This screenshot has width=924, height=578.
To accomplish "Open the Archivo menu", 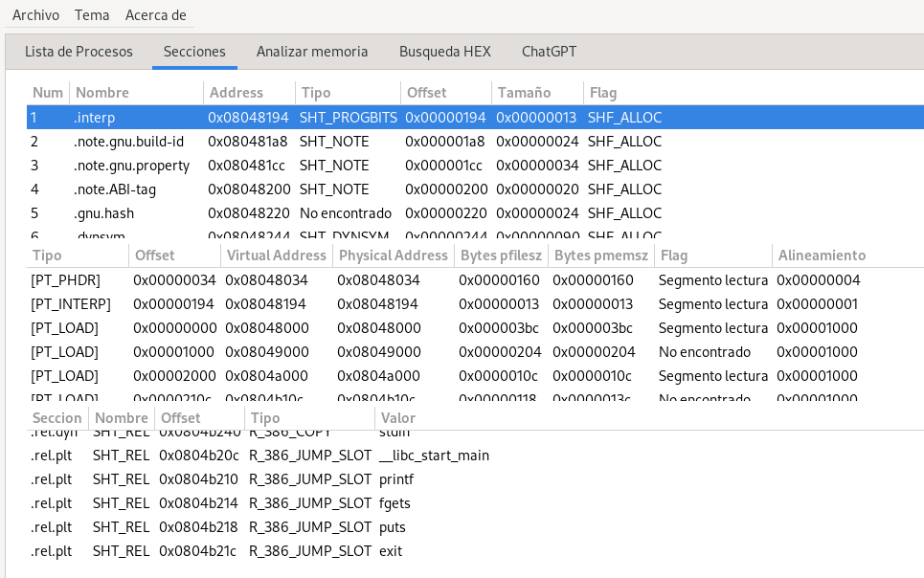I will click(x=35, y=15).
